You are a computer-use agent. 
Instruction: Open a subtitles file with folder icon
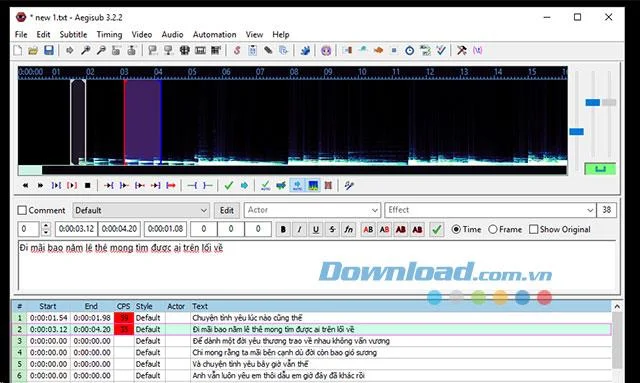tap(33, 51)
